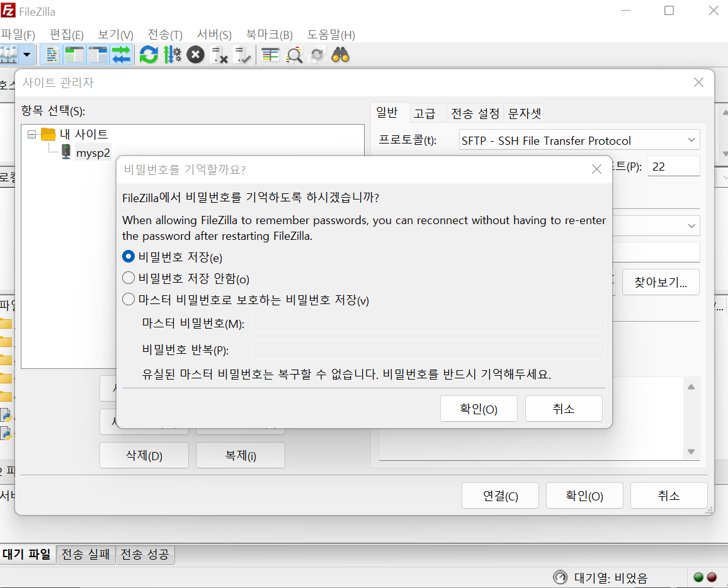Select the 비밀번호 저장 안함 radio button
The image size is (728, 588).
(x=128, y=278)
